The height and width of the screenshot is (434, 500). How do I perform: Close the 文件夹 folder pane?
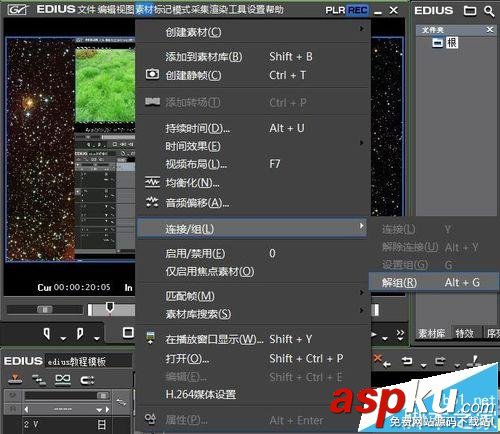coord(489,30)
